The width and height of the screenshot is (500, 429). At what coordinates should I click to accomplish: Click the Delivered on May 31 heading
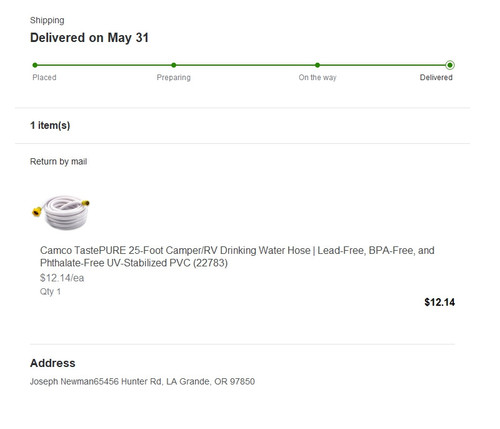point(89,38)
